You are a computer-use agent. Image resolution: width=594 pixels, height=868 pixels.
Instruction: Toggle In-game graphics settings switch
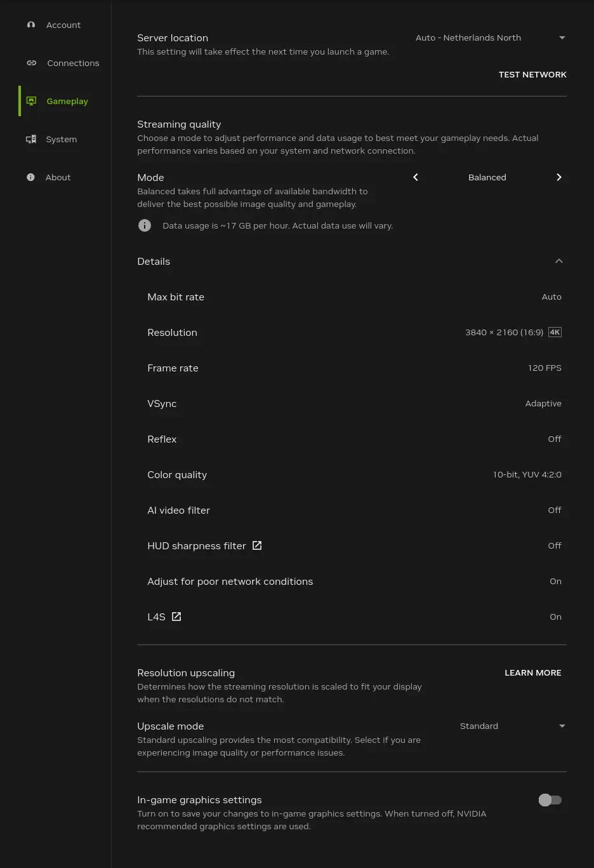coord(550,800)
